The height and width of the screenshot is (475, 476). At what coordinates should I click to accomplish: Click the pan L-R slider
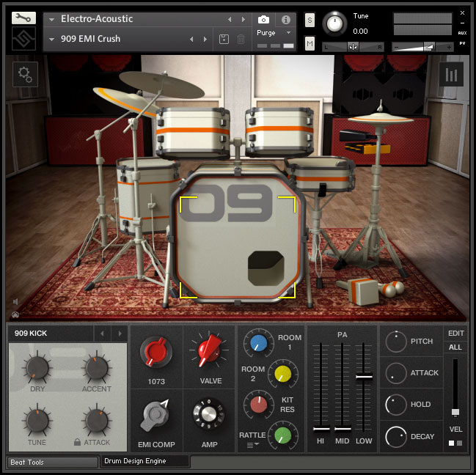pyautogui.click(x=353, y=47)
